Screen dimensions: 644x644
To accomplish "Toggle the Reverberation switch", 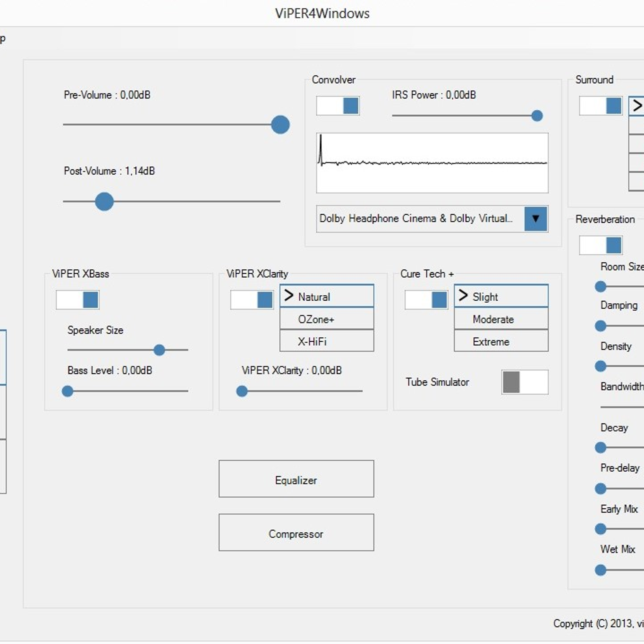I will (601, 245).
